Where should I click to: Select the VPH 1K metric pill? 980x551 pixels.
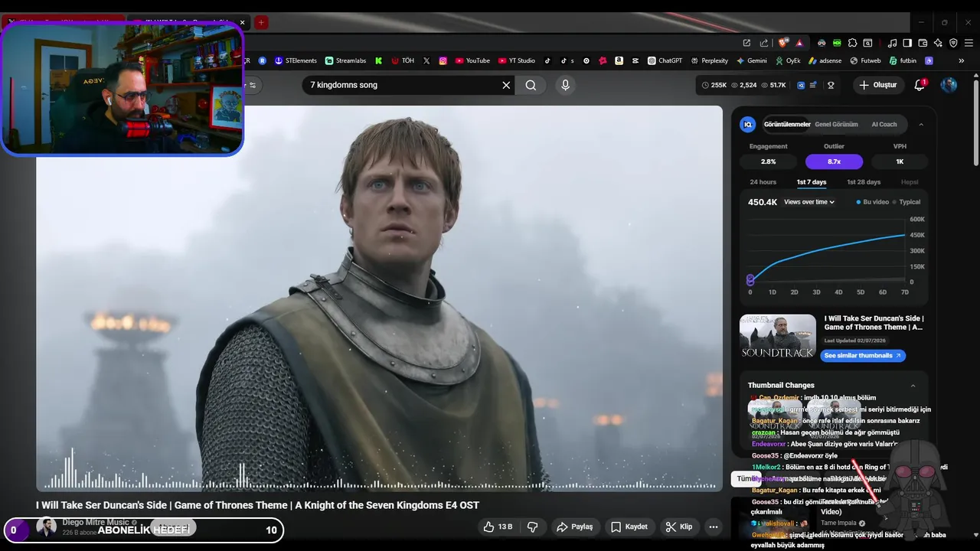click(x=900, y=161)
